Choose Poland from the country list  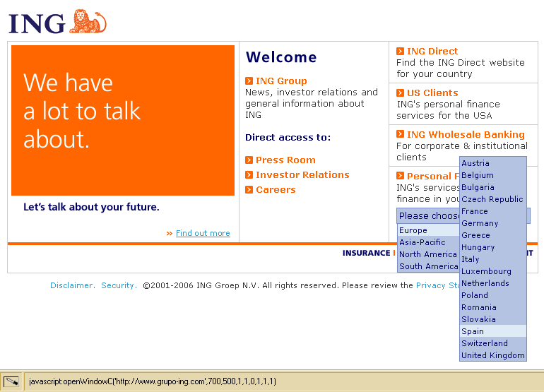493,295
